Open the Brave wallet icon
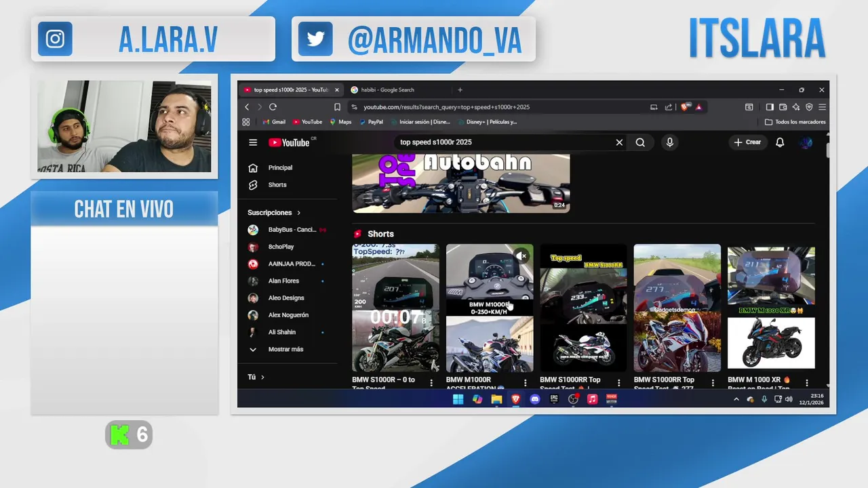This screenshot has height=488, width=868. click(783, 107)
